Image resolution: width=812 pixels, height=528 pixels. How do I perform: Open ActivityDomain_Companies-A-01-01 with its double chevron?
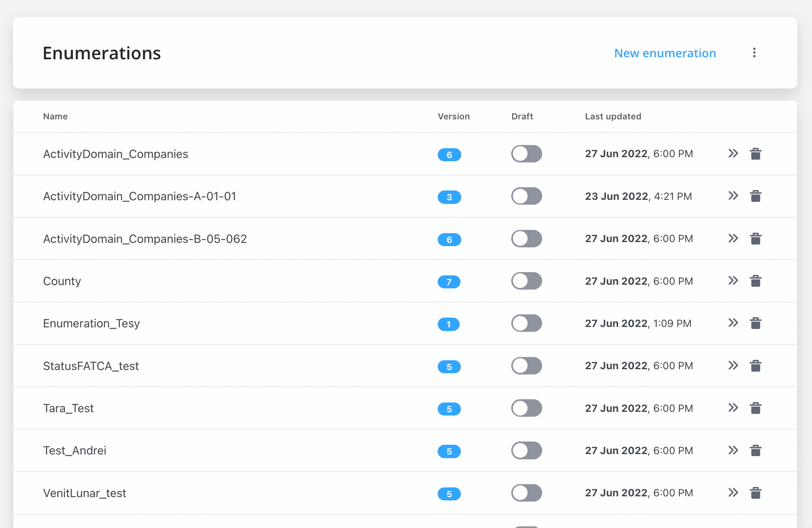tap(733, 196)
